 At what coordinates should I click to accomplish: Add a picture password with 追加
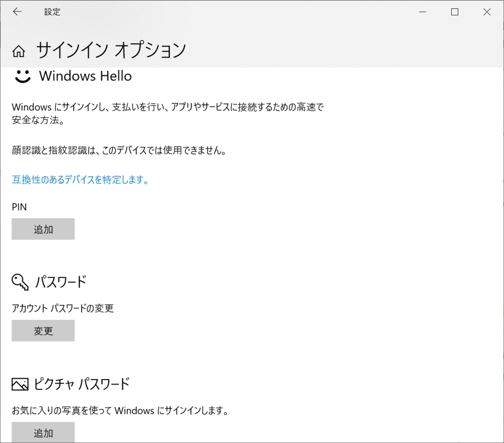pyautogui.click(x=43, y=432)
